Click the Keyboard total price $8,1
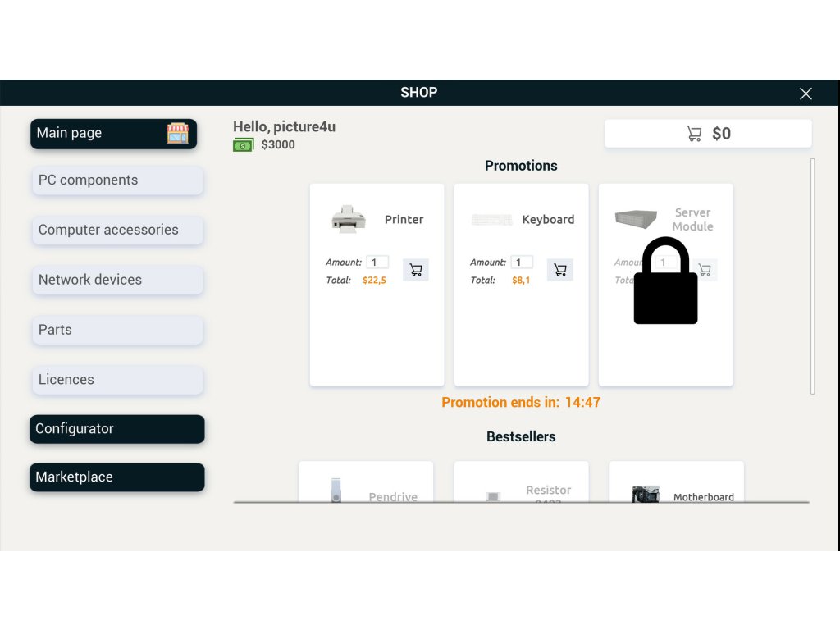The image size is (840, 630). [521, 281]
